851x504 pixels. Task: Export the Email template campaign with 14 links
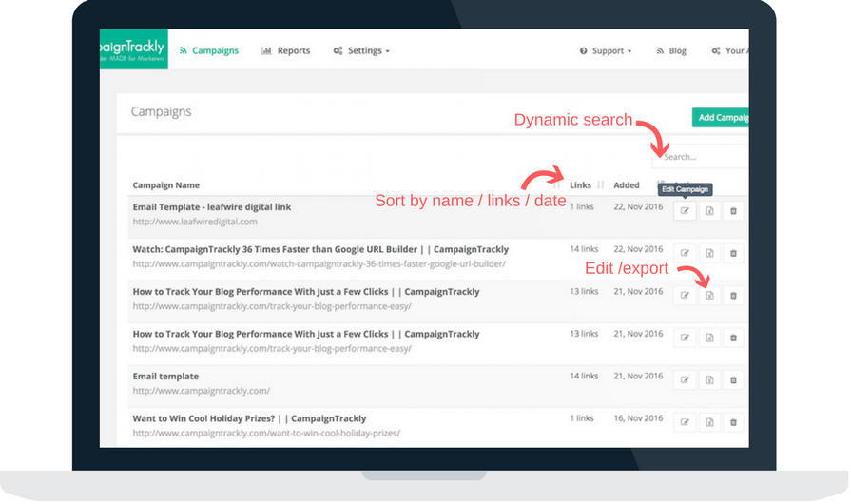(x=709, y=379)
